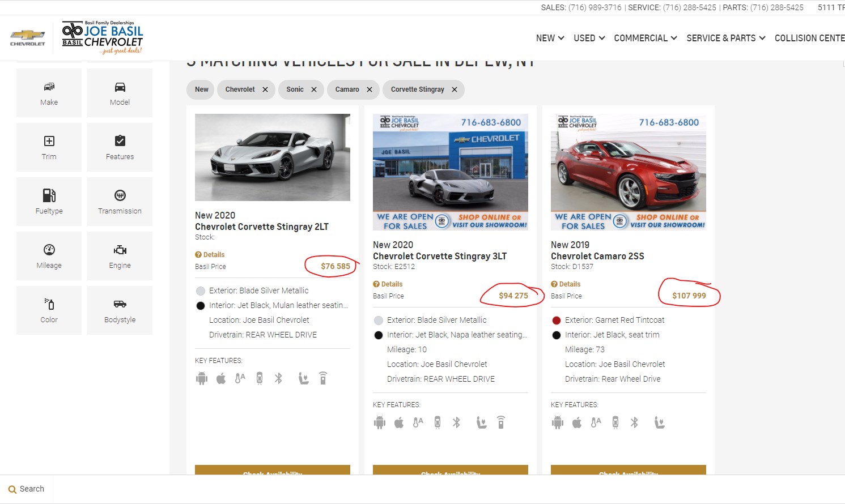Viewport: 845px width, 504px height.
Task: Click the silver Corvette 2LT photo
Action: [x=273, y=157]
